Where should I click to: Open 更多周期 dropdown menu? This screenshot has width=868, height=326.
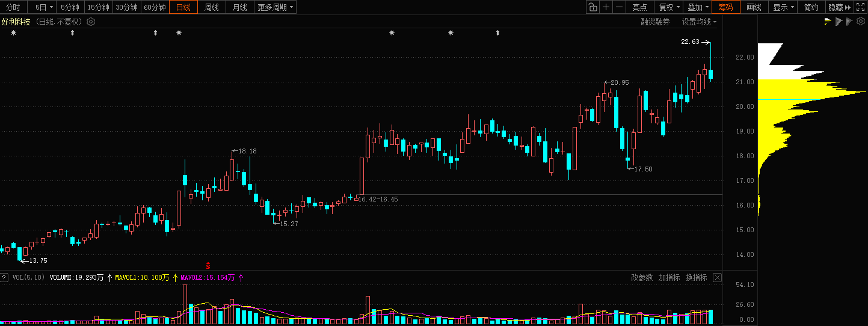click(x=275, y=7)
